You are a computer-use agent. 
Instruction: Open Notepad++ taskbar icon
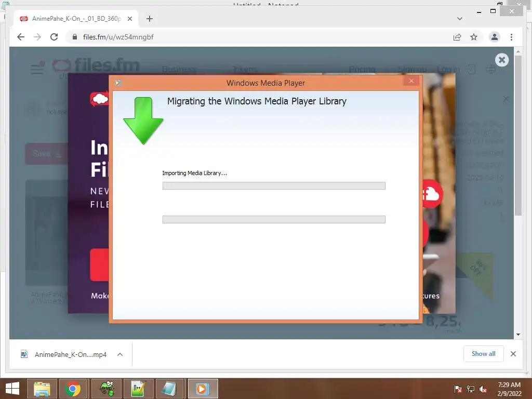(x=139, y=389)
